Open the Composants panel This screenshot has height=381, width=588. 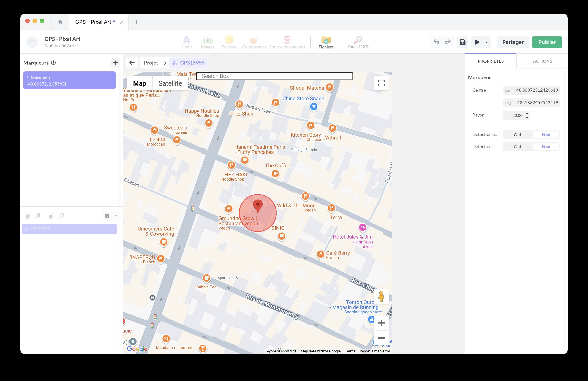click(254, 42)
